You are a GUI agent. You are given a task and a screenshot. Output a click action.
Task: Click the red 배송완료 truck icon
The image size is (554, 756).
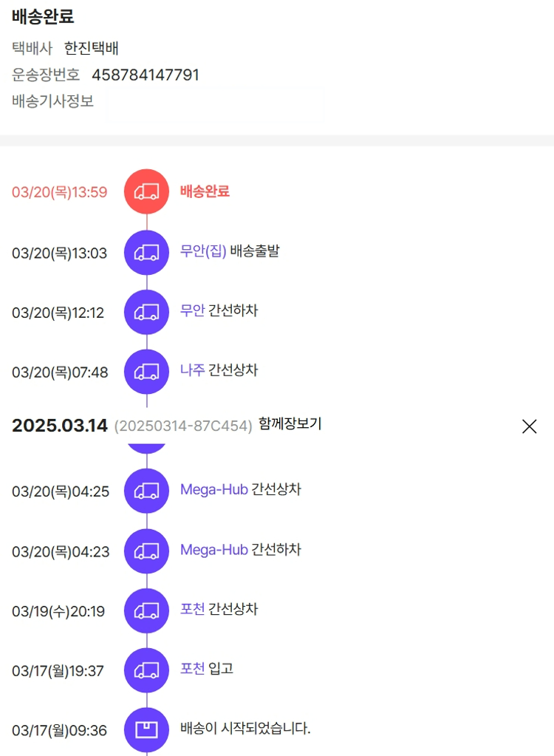point(146,192)
